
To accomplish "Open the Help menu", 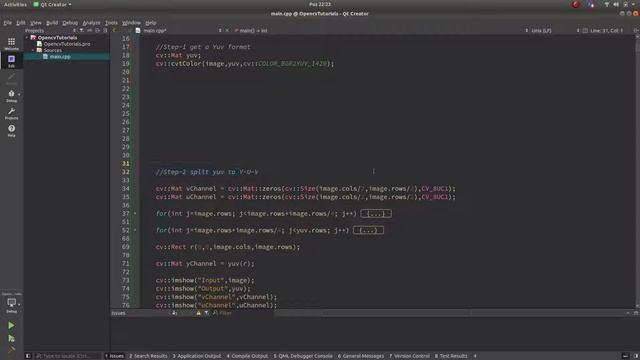I will click(151, 23).
